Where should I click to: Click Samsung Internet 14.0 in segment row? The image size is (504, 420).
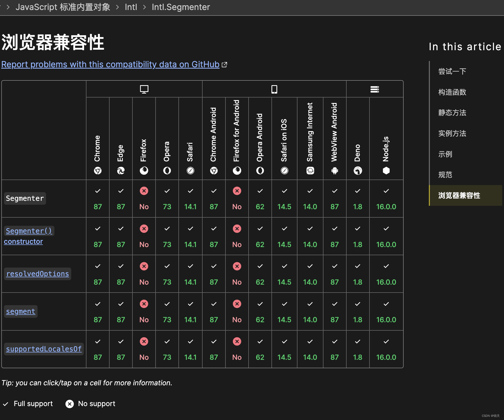pyautogui.click(x=310, y=312)
